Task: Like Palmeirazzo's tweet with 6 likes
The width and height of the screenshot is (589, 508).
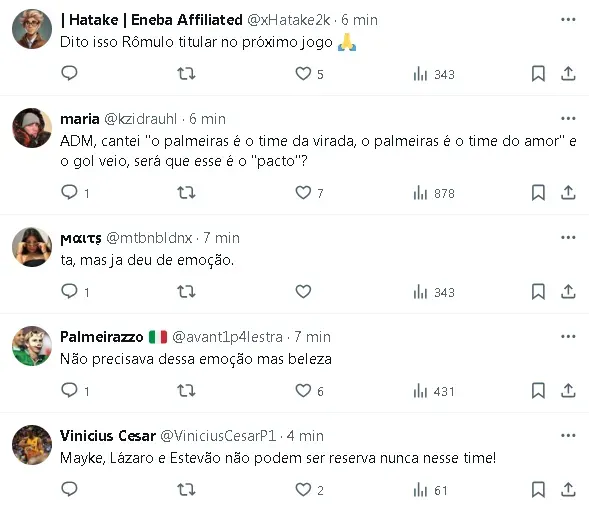Action: click(x=309, y=391)
